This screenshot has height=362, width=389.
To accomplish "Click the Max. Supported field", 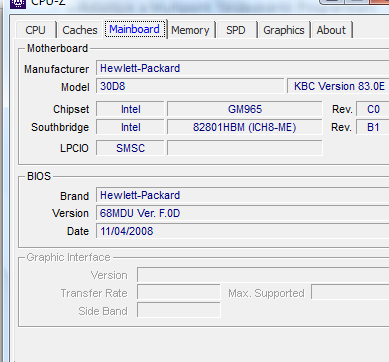I will [350, 293].
